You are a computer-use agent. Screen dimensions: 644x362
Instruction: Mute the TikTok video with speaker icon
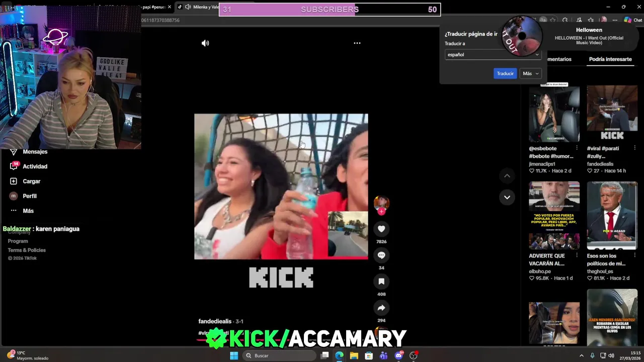pos(205,43)
